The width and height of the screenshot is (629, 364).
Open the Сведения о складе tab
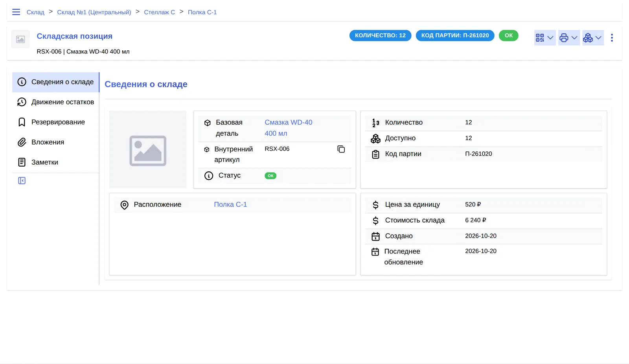pos(56,82)
